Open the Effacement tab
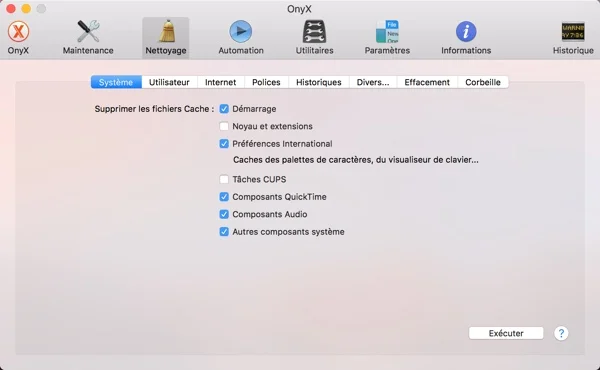The height and width of the screenshot is (370, 600). (427, 82)
